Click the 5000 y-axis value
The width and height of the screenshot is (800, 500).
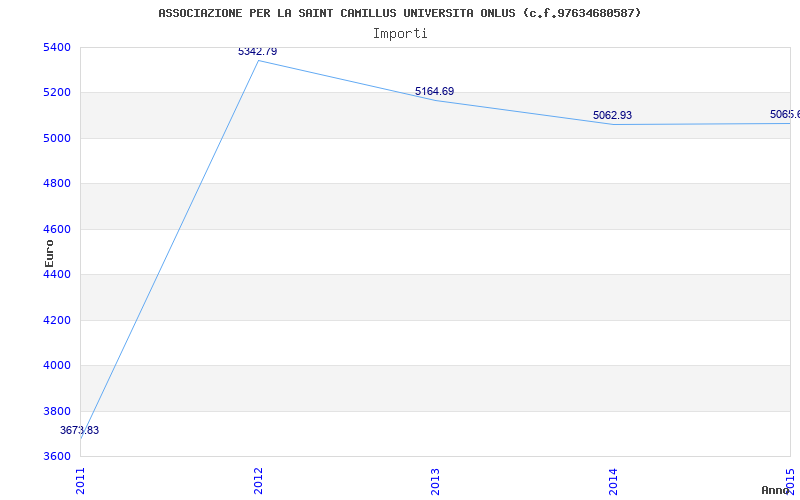coord(57,138)
